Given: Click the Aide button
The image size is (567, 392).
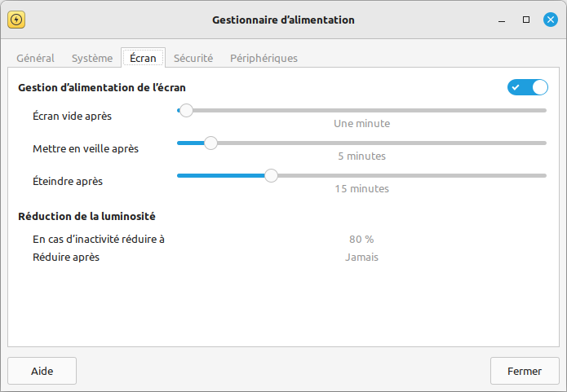Looking at the screenshot, I should [x=42, y=371].
